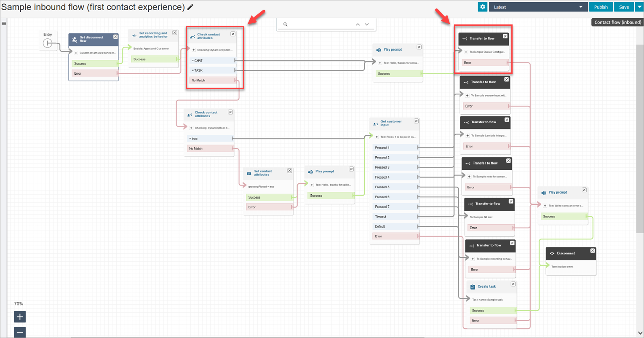This screenshot has height=338, width=644.
Task: Click the Disconnect block's phone icon
Action: (553, 253)
